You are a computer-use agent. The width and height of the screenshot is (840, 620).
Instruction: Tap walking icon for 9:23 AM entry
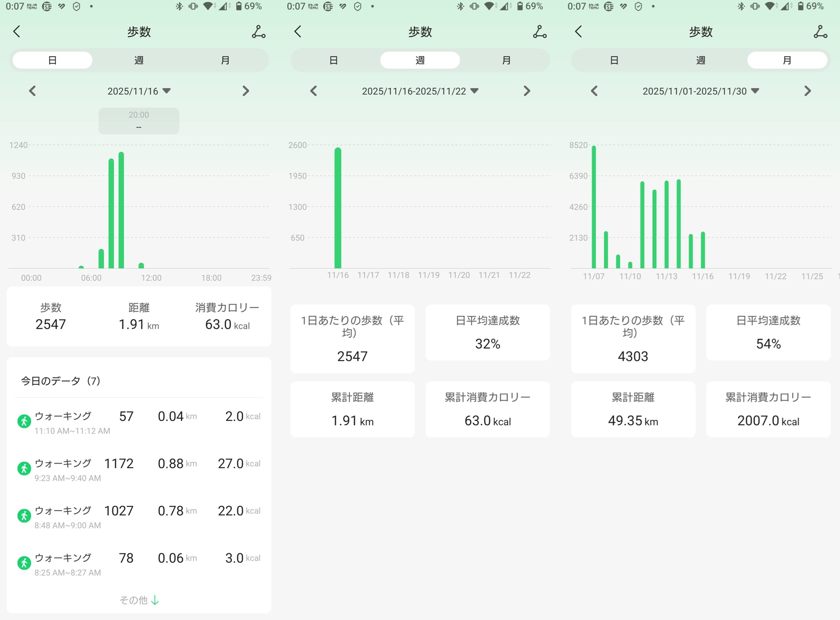click(x=24, y=468)
